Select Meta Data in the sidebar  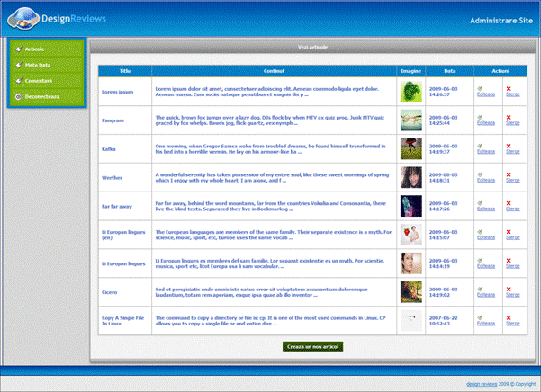click(38, 65)
